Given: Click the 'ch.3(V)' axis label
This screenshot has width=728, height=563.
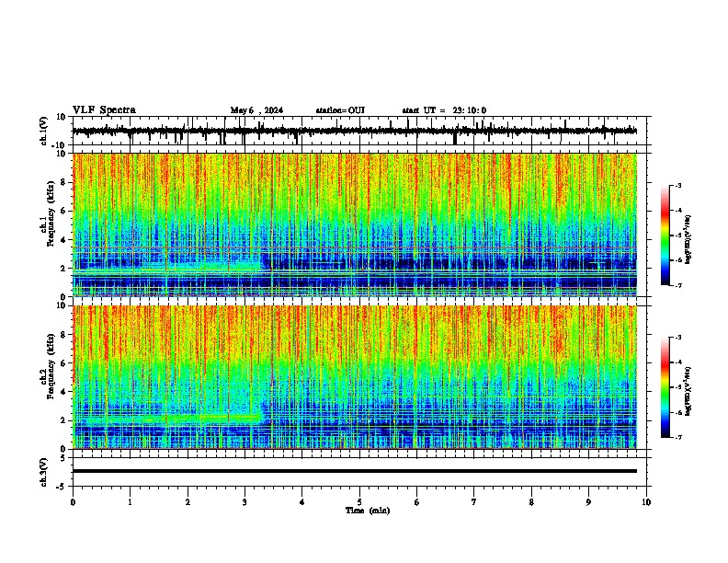Looking at the screenshot, I should pos(44,473).
